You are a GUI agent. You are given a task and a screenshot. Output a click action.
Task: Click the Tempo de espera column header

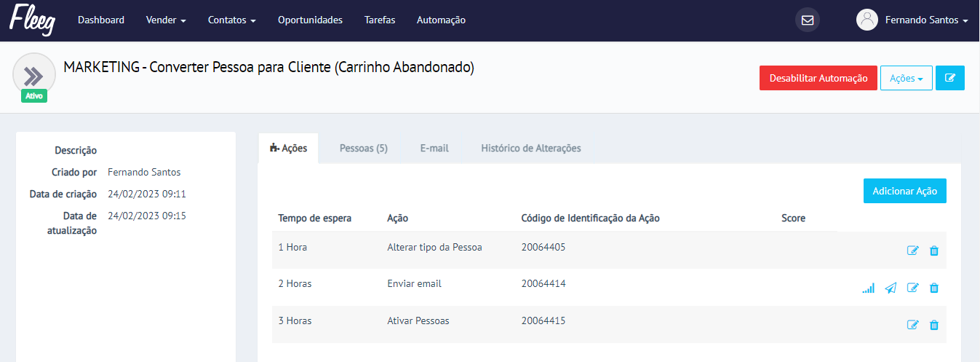click(x=315, y=218)
